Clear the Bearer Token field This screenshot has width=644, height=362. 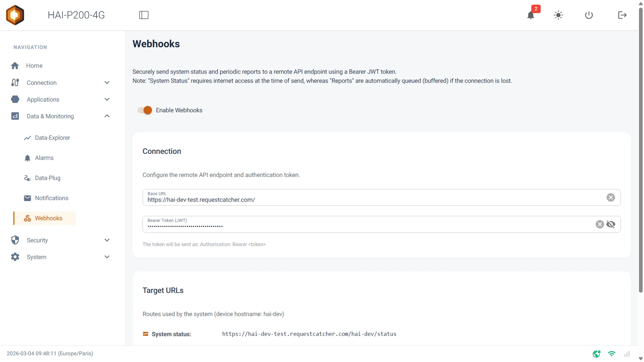pyautogui.click(x=600, y=224)
